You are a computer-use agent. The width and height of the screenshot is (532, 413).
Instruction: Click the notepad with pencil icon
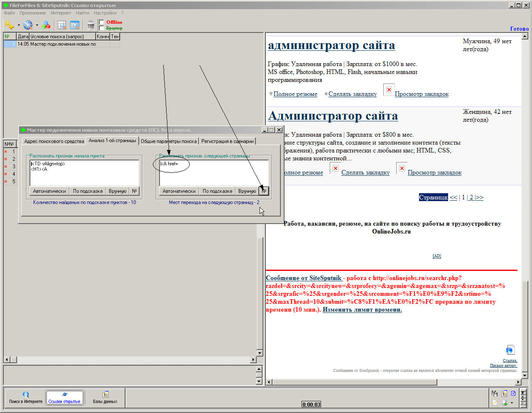[x=495, y=403]
